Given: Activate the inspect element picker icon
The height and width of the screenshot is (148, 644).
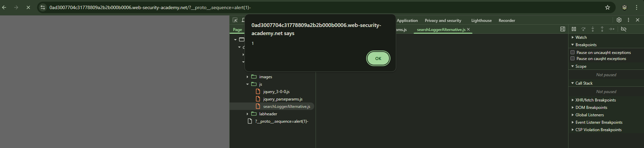Looking at the screenshot, I should (x=235, y=20).
